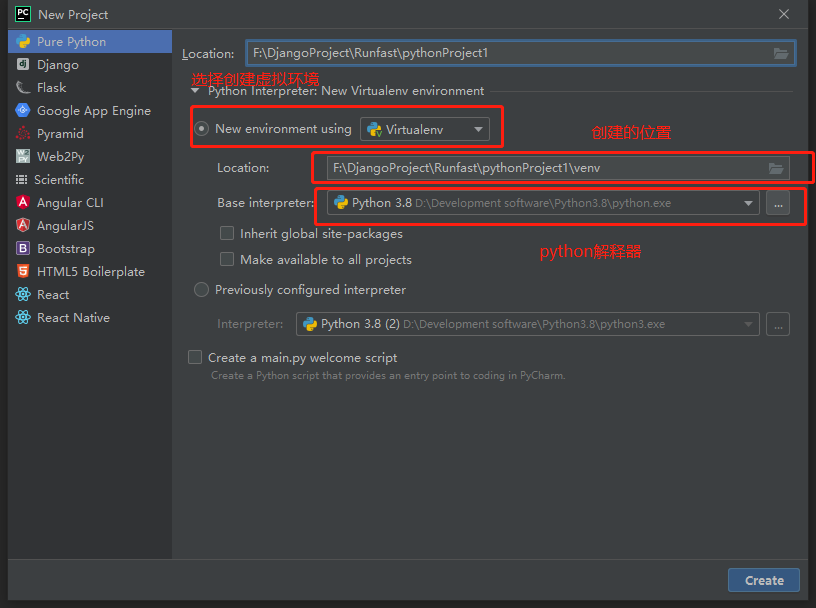Image resolution: width=816 pixels, height=608 pixels.
Task: Toggle Create a main.py welcome script
Action: 195,357
